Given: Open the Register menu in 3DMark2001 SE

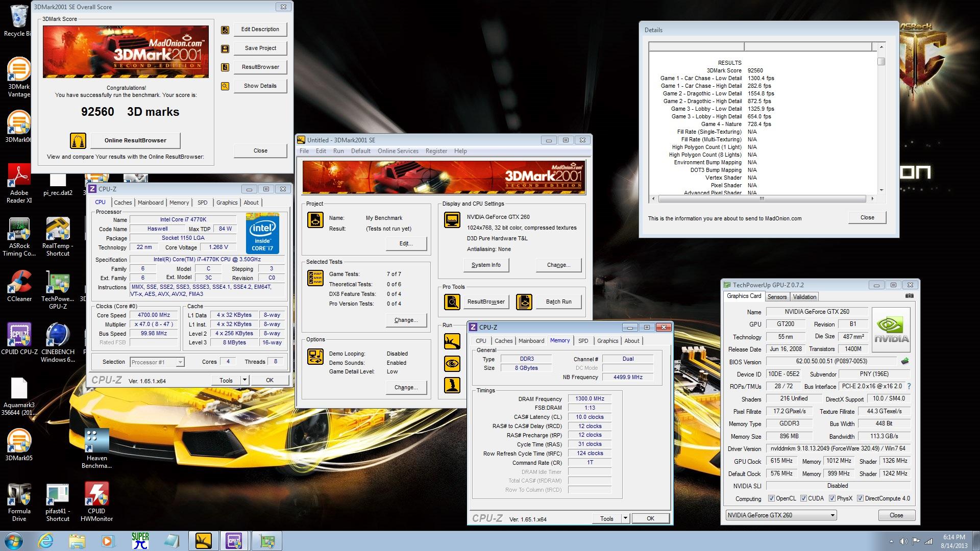Looking at the screenshot, I should [436, 151].
